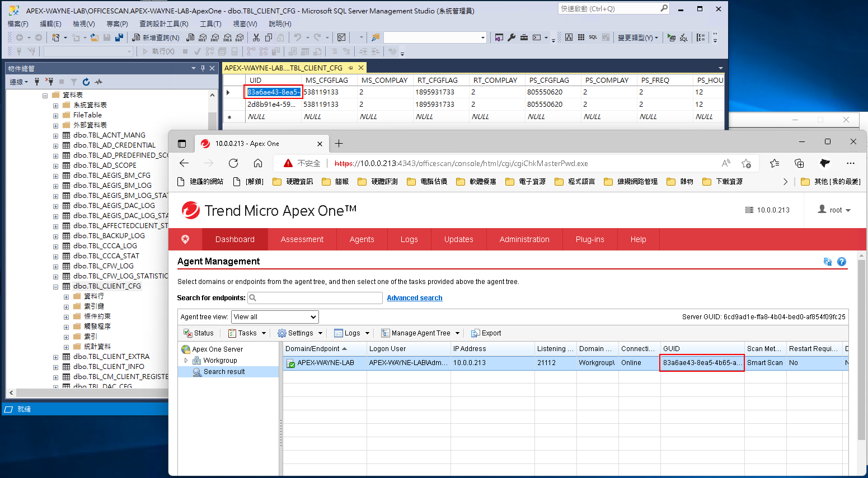Show the Diagram pane icon in SSMS
Image resolution: width=868 pixels, height=478 pixels.
point(569,37)
